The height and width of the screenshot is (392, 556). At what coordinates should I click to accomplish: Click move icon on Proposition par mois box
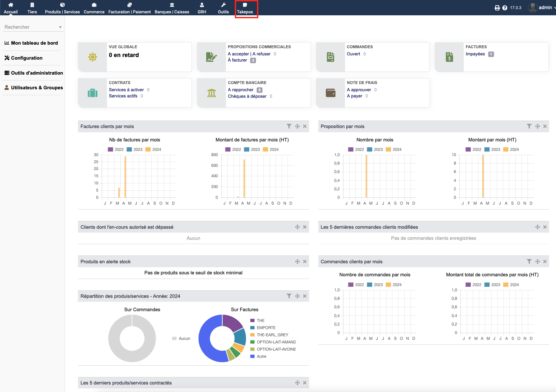[537, 126]
